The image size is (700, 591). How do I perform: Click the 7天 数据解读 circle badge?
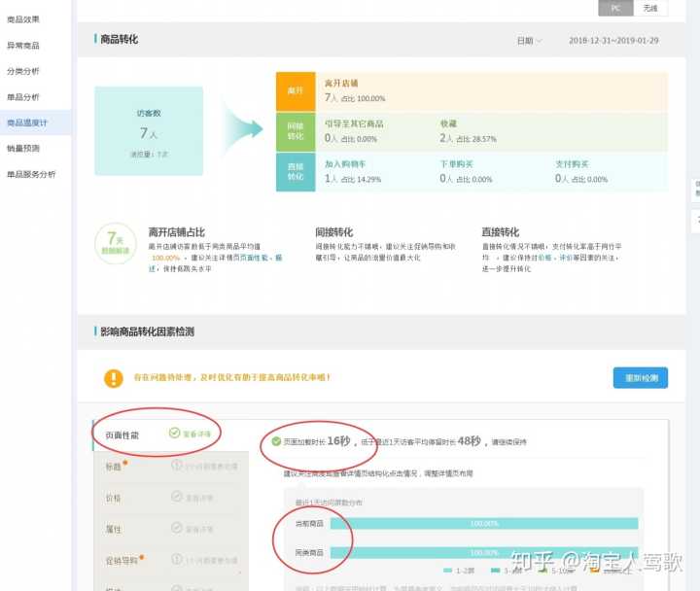(113, 242)
